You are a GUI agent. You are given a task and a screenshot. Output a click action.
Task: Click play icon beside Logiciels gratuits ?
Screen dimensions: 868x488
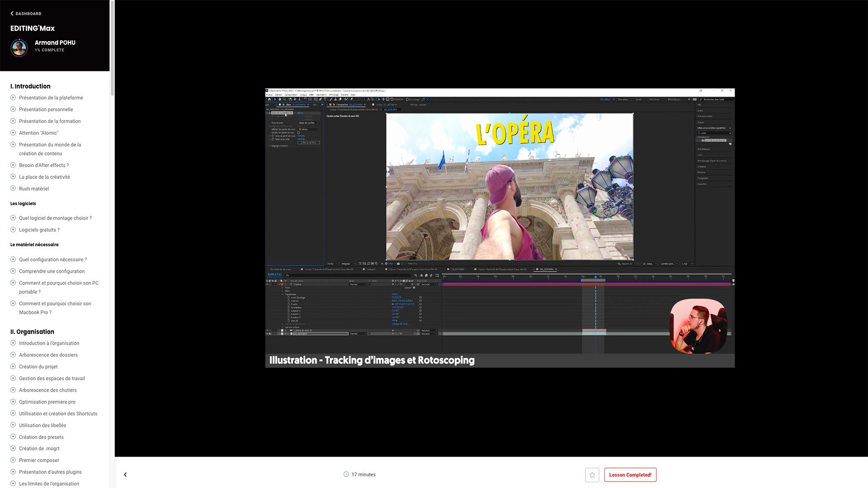pos(13,230)
